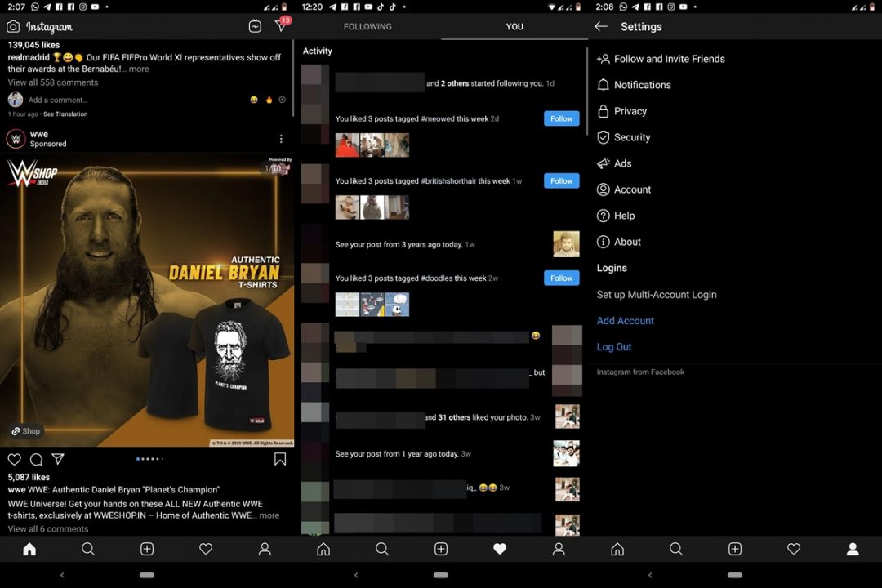Screen dimensions: 882x588
Task: View all 6 comments on wwe post
Action: [48, 529]
